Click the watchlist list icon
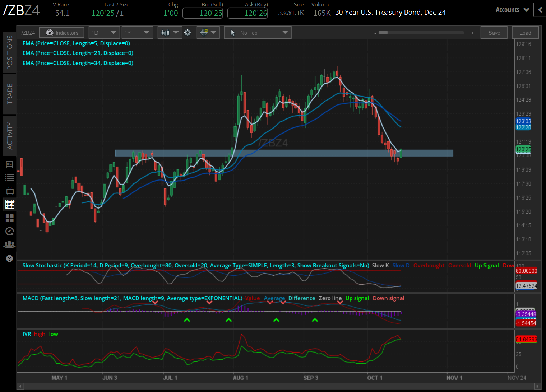The image size is (546, 392). click(x=10, y=177)
